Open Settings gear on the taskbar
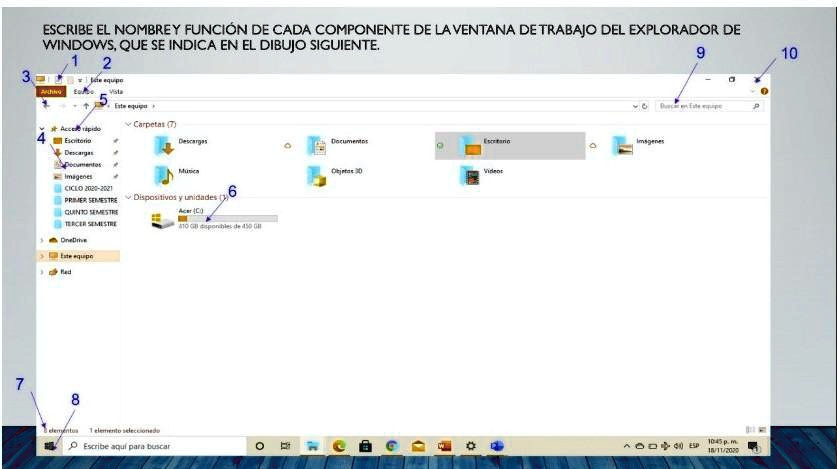The width and height of the screenshot is (837, 469). (471, 446)
